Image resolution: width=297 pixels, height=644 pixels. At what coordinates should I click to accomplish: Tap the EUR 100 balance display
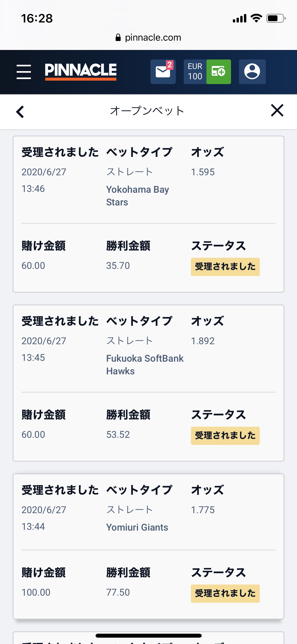coord(195,72)
